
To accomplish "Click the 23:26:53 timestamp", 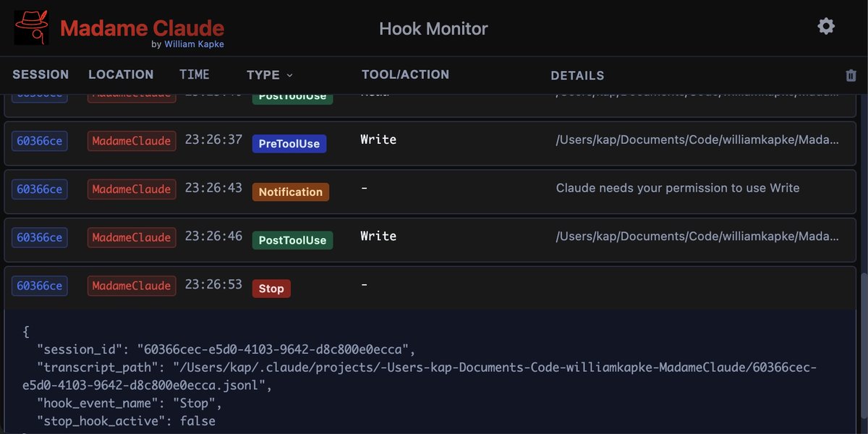I will pos(213,284).
